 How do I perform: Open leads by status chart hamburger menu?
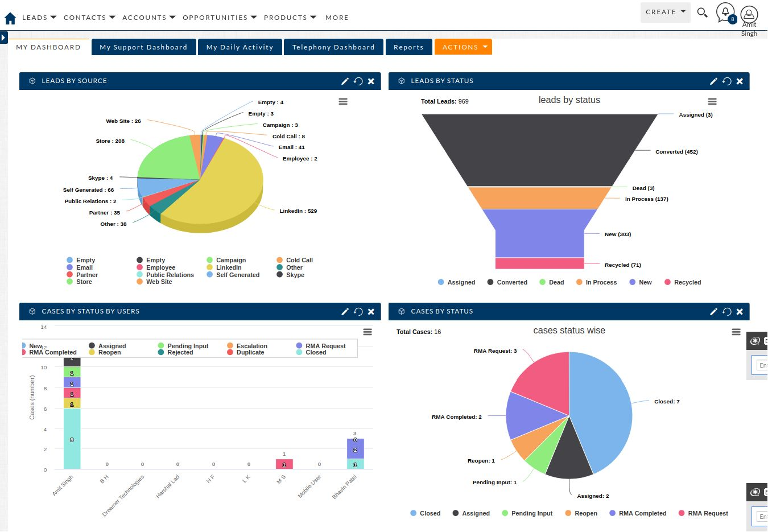pyautogui.click(x=712, y=101)
